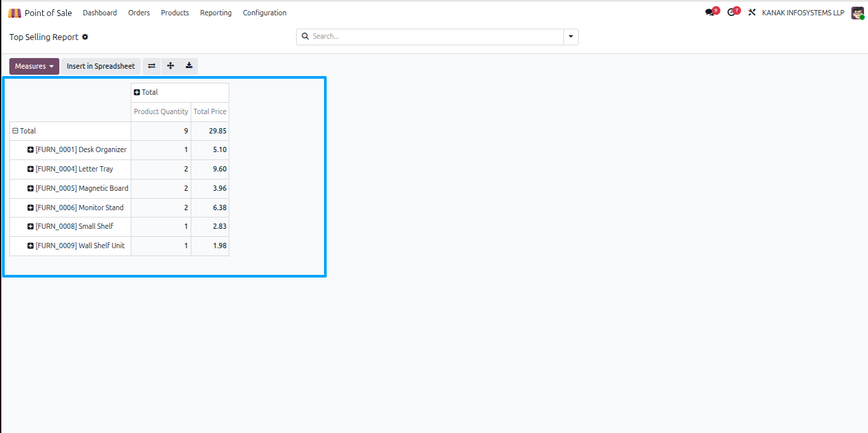Sort by the Total Price column header
This screenshot has width=868, height=433.
210,111
